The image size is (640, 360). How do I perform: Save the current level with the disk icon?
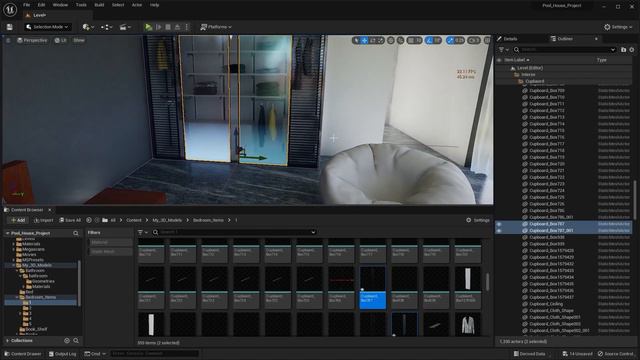(9, 27)
